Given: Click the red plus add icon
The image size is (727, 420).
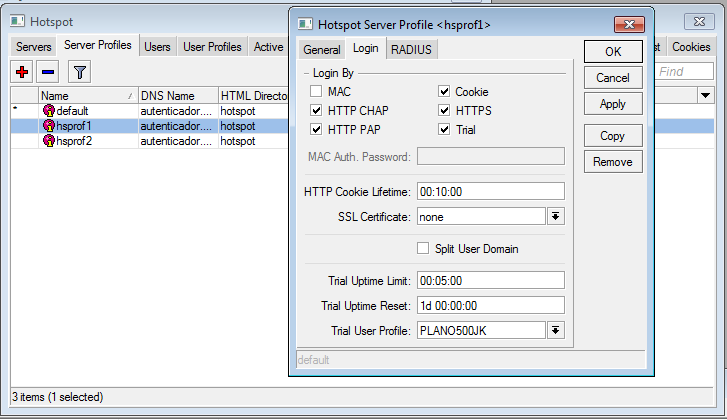Looking at the screenshot, I should [x=22, y=71].
